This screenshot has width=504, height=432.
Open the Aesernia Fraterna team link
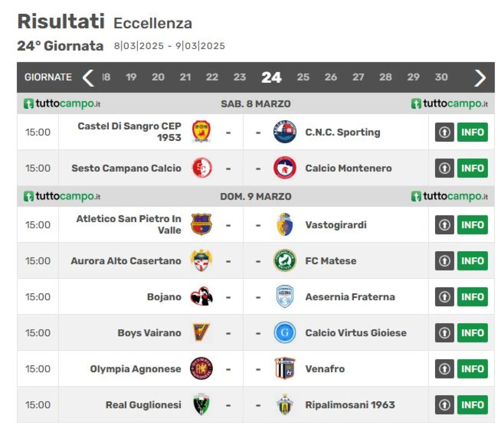350,297
